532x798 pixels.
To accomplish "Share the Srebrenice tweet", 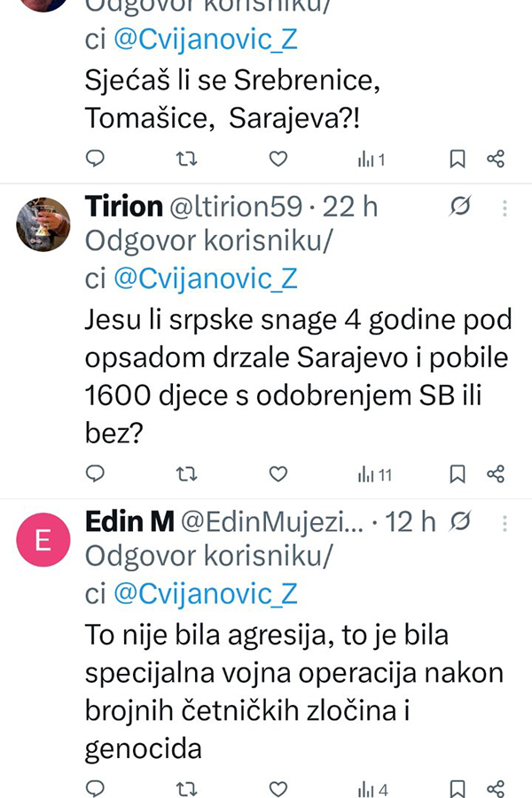I will [496, 160].
